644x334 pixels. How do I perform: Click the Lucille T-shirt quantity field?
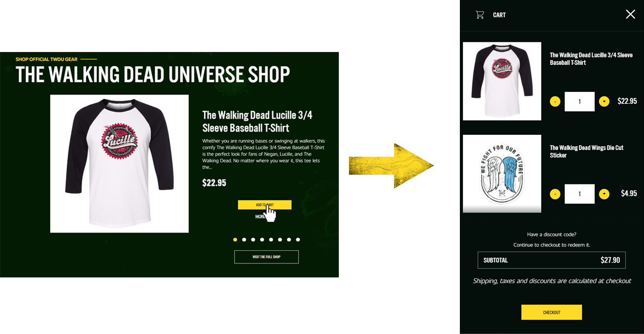tap(580, 101)
